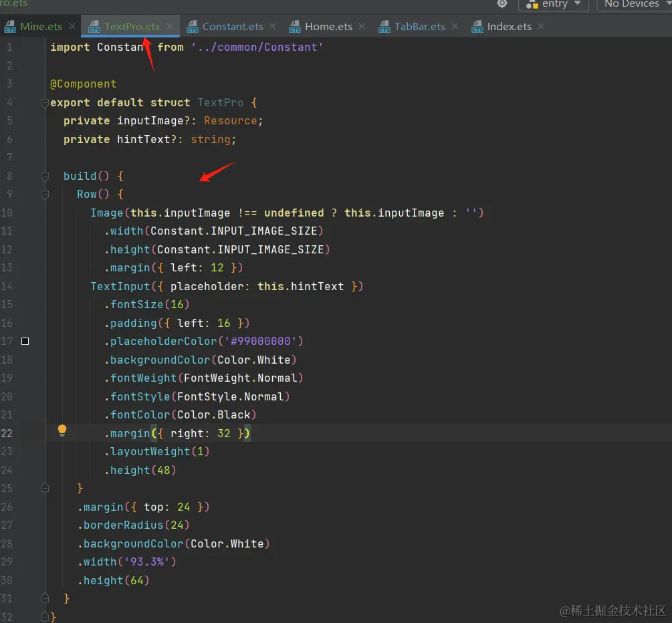Open the entry run configuration dropdown
The width and height of the screenshot is (672, 623).
click(x=553, y=4)
